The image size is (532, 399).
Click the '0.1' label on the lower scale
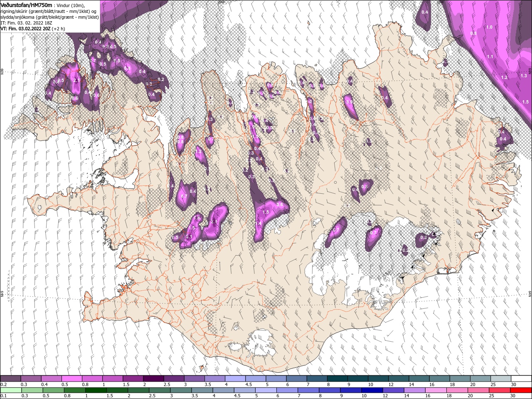coord(3,396)
